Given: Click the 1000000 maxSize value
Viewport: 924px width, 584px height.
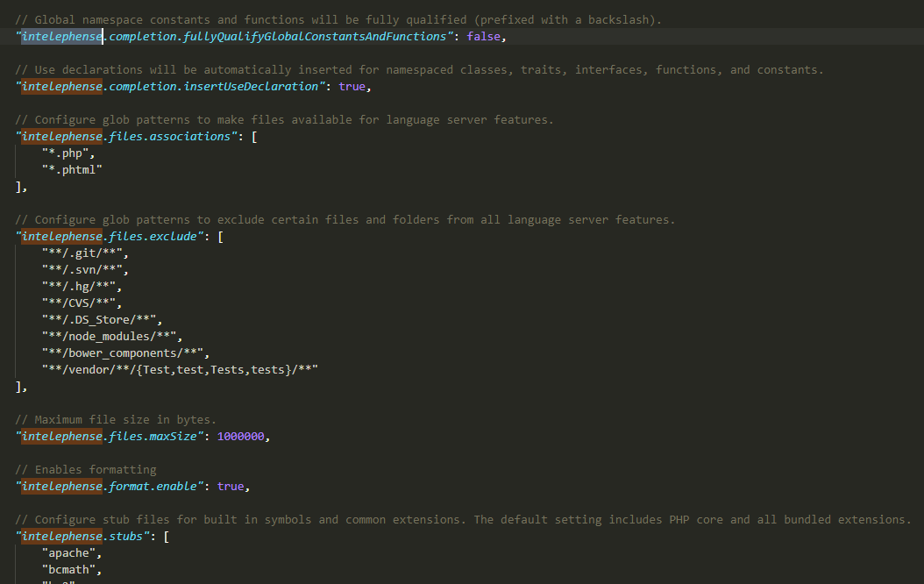Looking at the screenshot, I should coord(241,436).
